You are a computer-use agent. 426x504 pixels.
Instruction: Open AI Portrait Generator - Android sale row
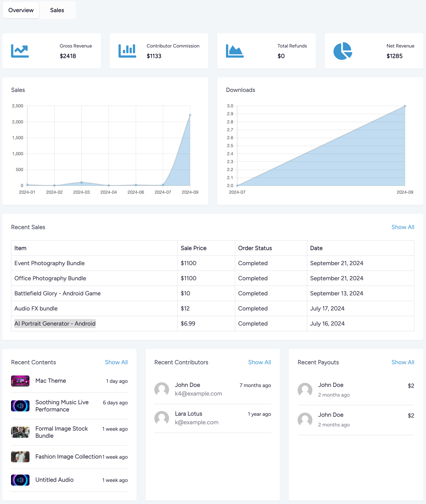tap(55, 324)
